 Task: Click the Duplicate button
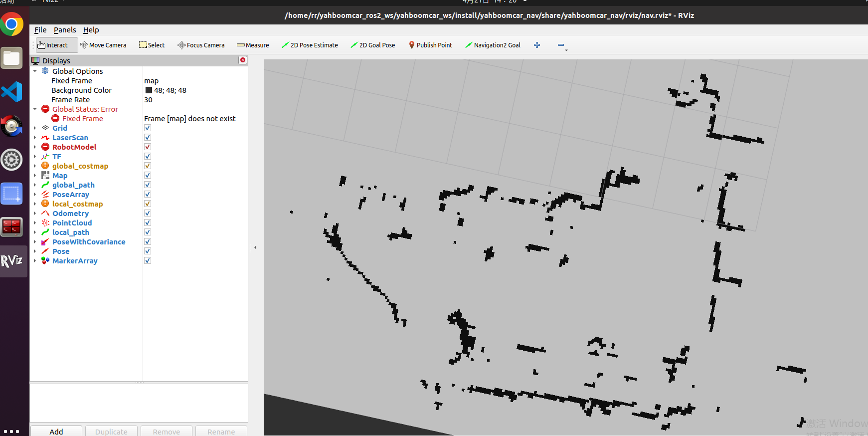tap(111, 431)
